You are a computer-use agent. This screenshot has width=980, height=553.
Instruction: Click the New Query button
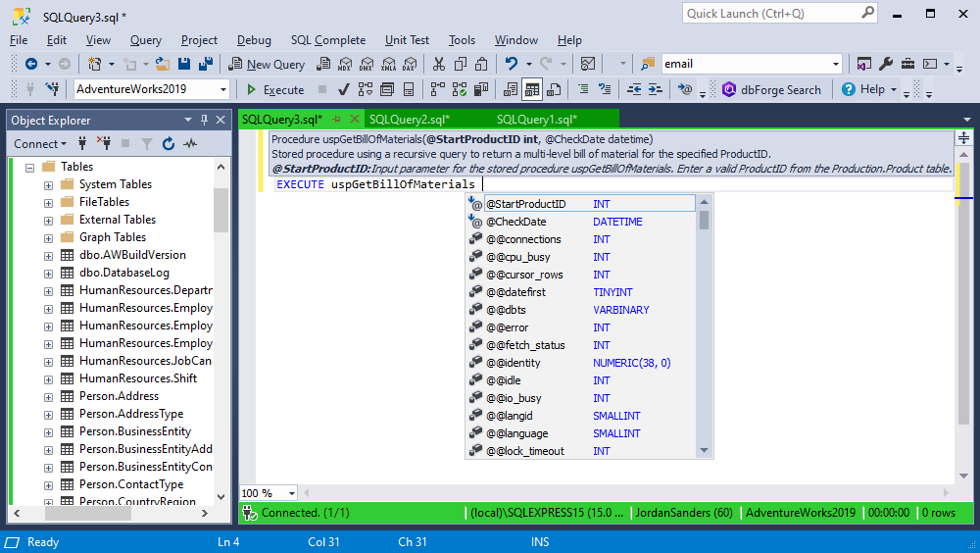point(267,64)
